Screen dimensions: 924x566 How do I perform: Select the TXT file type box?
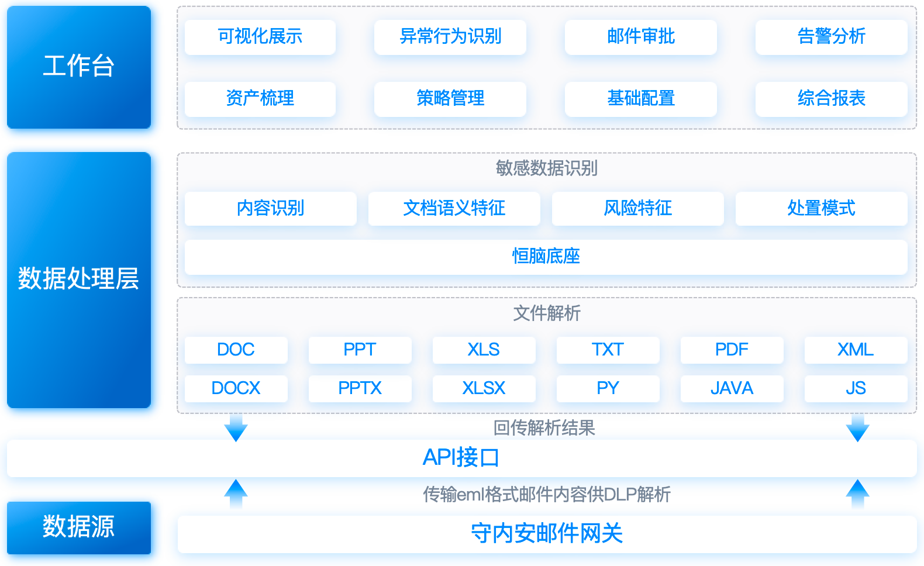pos(608,350)
